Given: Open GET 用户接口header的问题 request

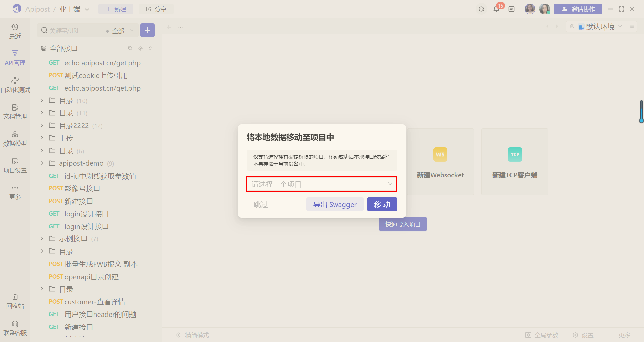Looking at the screenshot, I should tap(93, 314).
